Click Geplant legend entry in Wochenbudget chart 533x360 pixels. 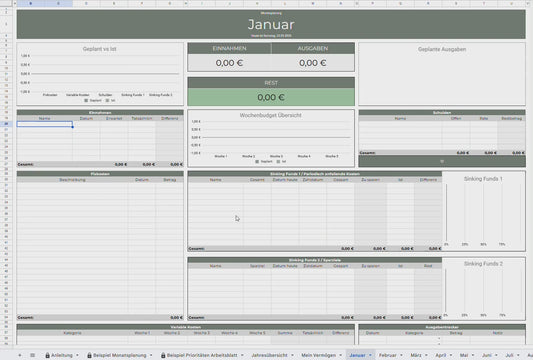264,161
